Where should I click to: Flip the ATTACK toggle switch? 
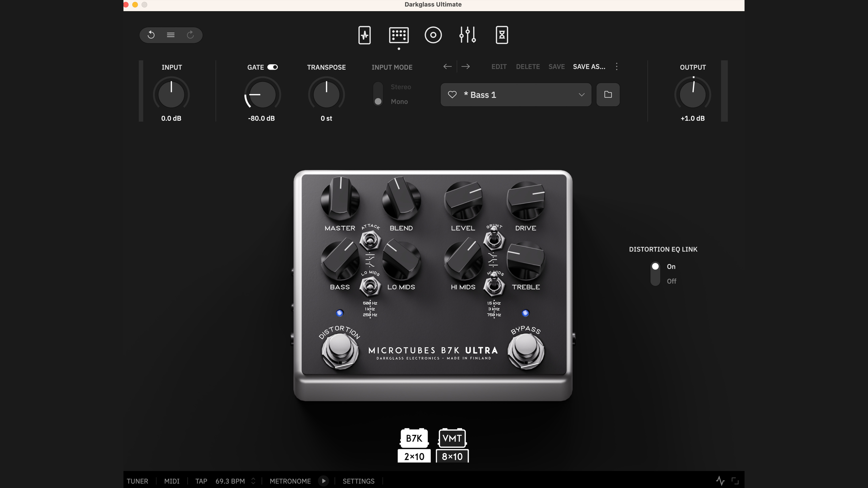point(370,241)
